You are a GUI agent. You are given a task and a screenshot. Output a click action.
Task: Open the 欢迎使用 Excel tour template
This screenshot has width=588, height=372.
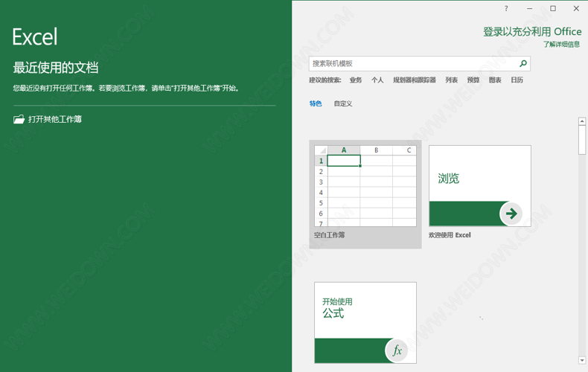[x=480, y=186]
